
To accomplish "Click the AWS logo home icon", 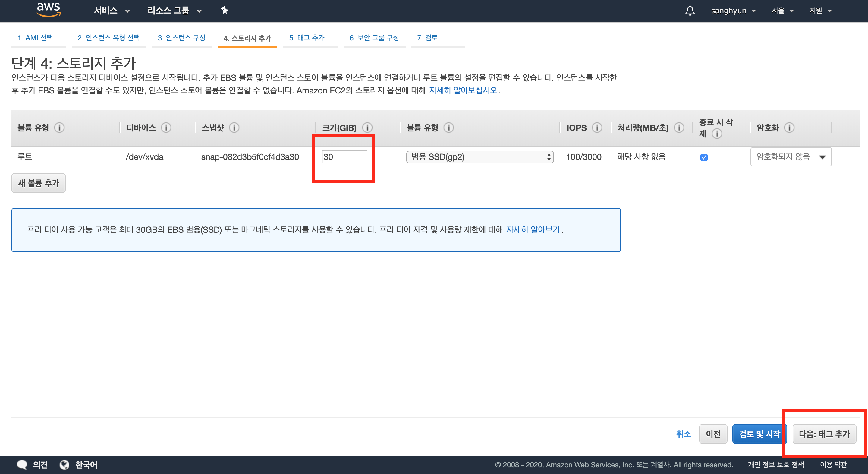I will pyautogui.click(x=49, y=10).
